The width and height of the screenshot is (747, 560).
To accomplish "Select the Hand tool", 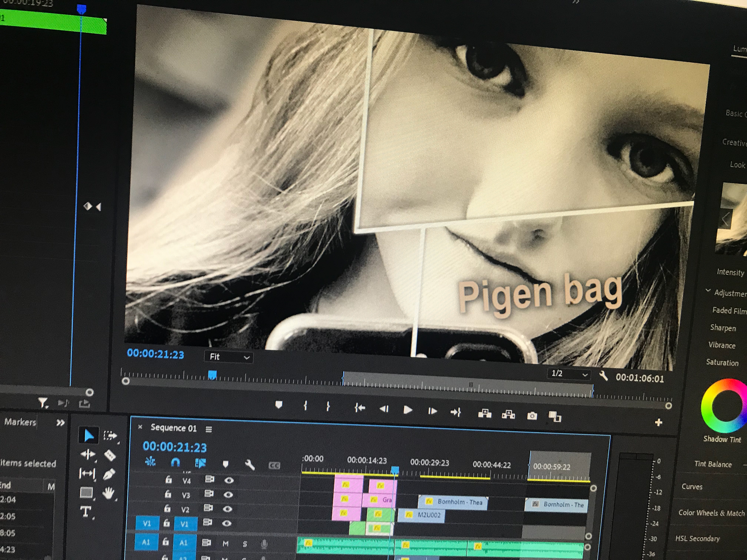I will (109, 493).
